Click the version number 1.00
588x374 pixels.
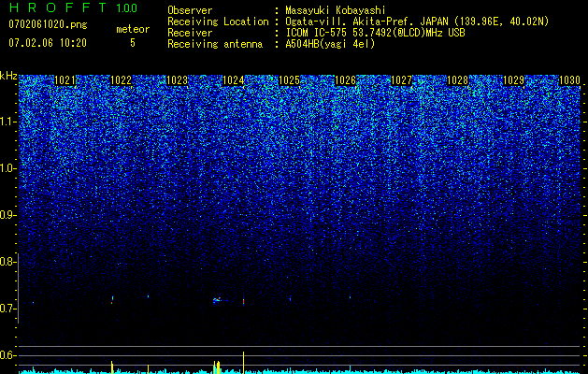tap(126, 8)
